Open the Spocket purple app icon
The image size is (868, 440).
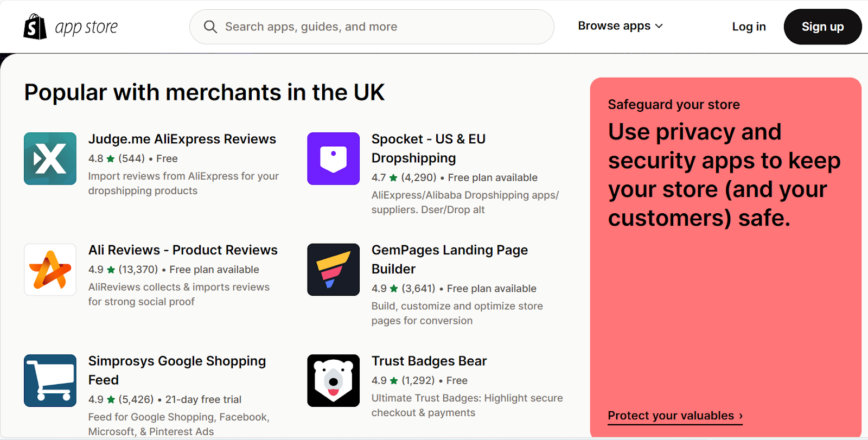tap(334, 159)
